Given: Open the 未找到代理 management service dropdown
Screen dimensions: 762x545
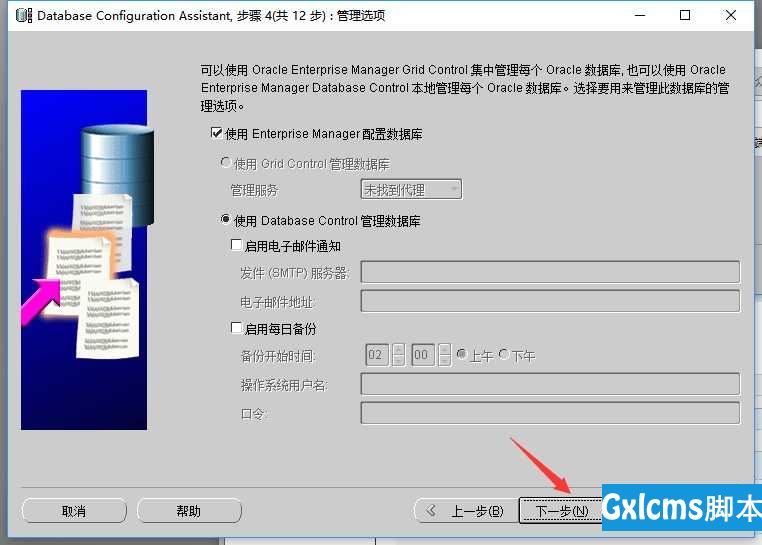Looking at the screenshot, I should point(411,189).
